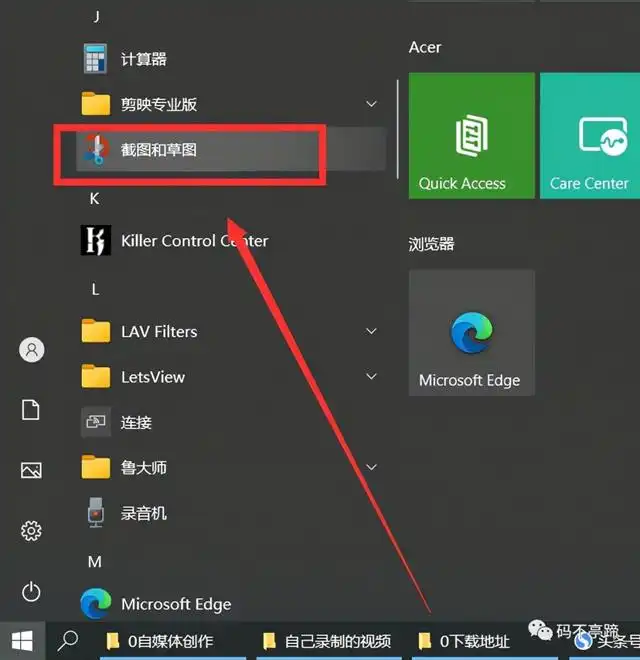
Task: Open the 连接 connect app icon
Action: pyautogui.click(x=96, y=421)
